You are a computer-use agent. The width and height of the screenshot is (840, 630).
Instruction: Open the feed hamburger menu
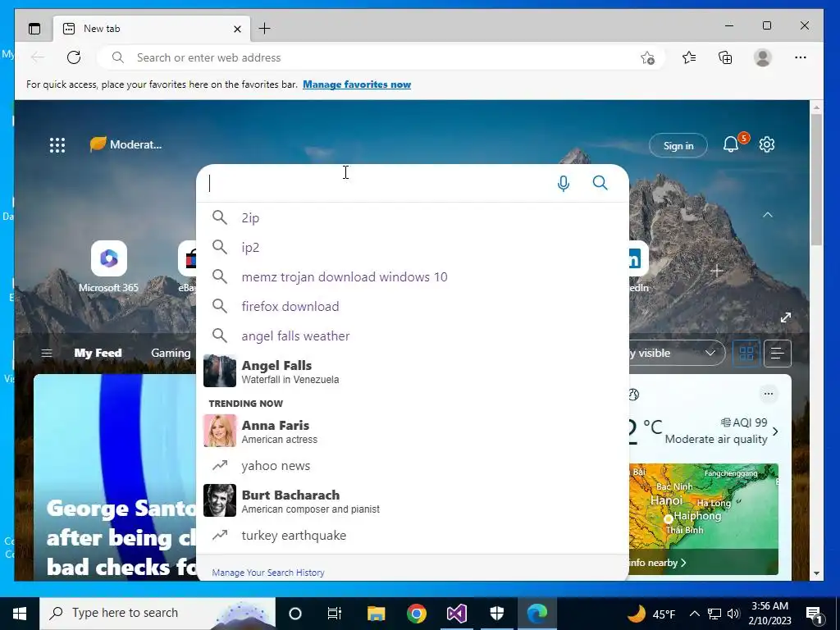coord(47,353)
